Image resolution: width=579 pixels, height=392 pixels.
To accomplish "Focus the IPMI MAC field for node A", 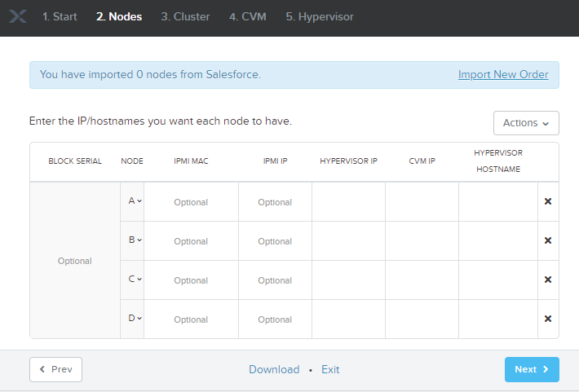I will pos(191,202).
